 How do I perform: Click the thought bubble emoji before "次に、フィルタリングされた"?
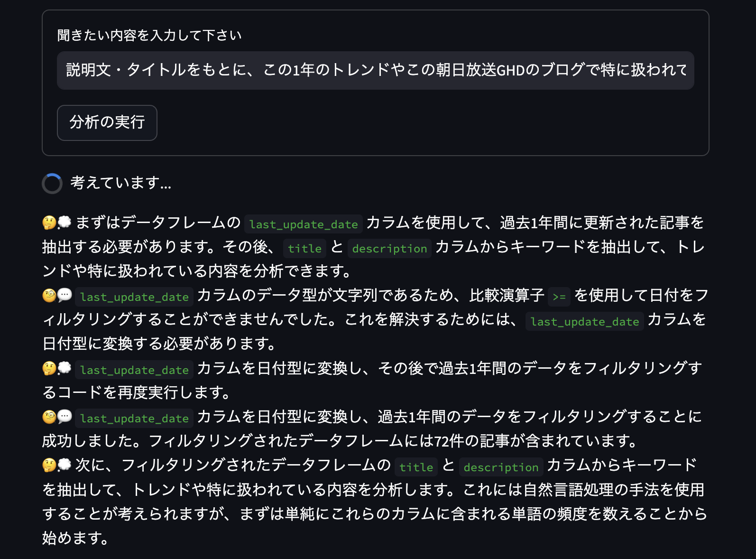[x=65, y=465]
